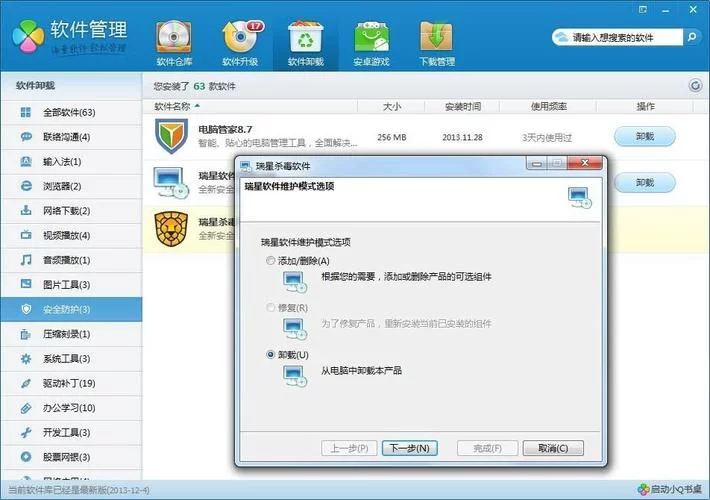The image size is (710, 500).
Task: Open 软件升级 icon with 17 badge
Action: tap(240, 44)
